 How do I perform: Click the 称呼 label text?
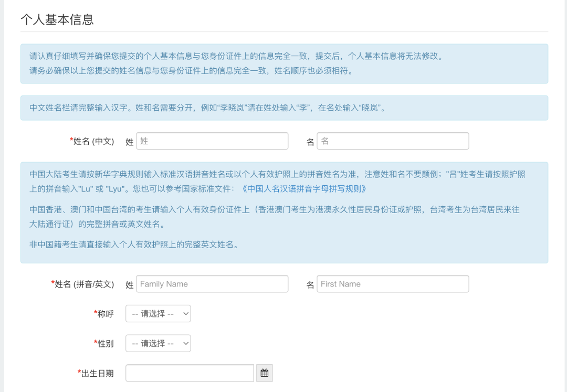click(x=105, y=314)
